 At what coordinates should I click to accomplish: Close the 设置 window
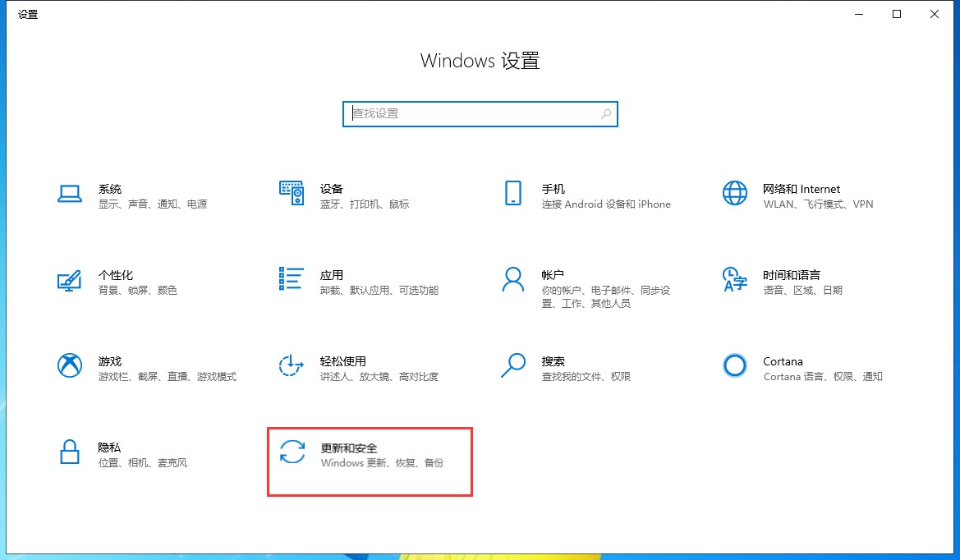coord(935,14)
